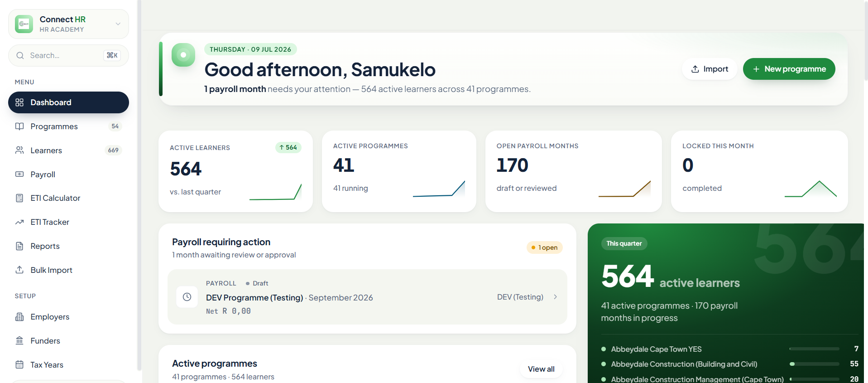
Task: Create a New programme
Action: coord(789,69)
